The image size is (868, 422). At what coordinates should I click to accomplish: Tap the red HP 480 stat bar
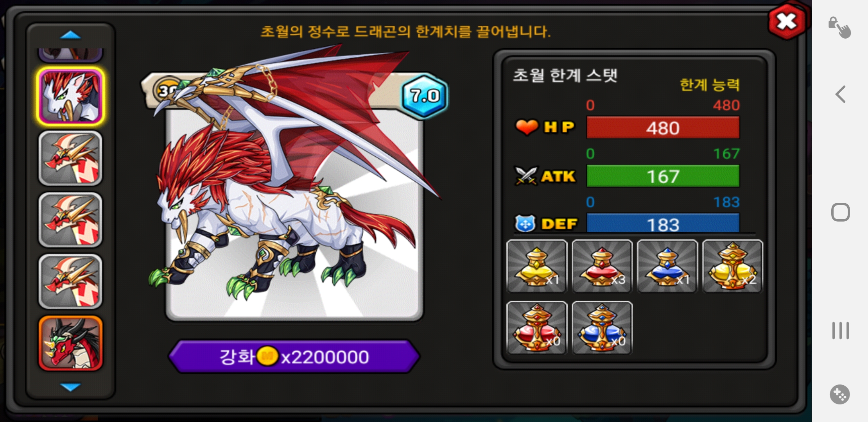(x=663, y=128)
